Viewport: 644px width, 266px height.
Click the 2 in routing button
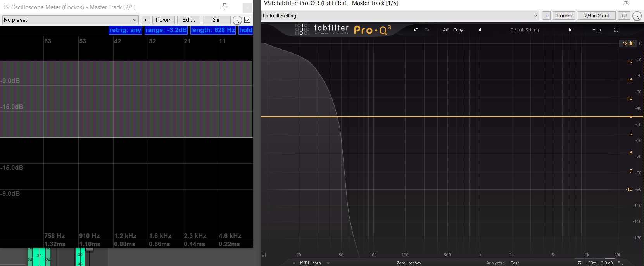pos(216,20)
